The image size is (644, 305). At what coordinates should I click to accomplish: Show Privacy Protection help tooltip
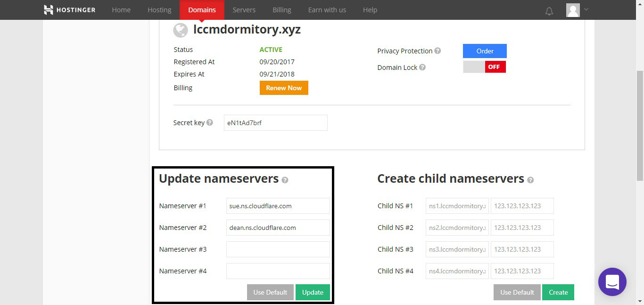pyautogui.click(x=438, y=51)
